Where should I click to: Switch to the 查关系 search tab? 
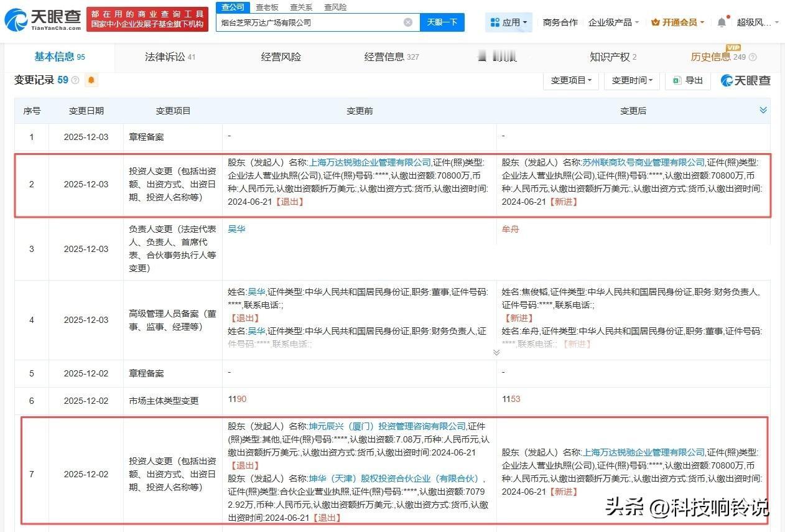(301, 7)
